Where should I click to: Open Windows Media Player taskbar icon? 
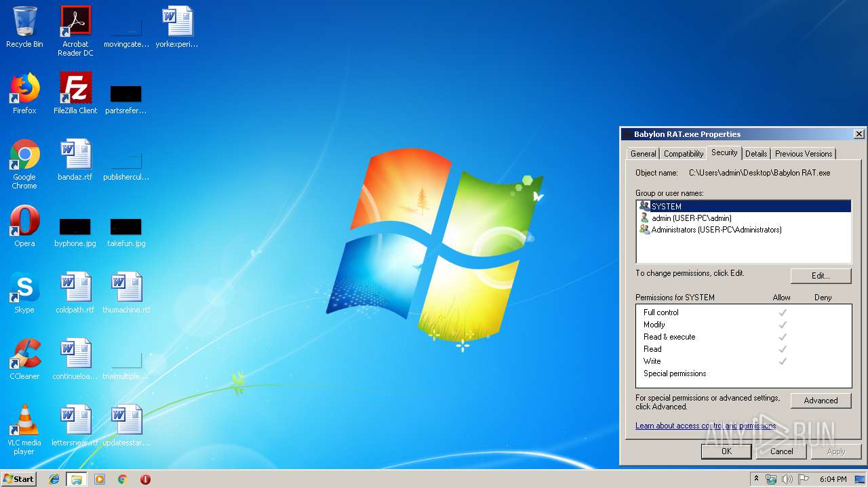pos(100,479)
